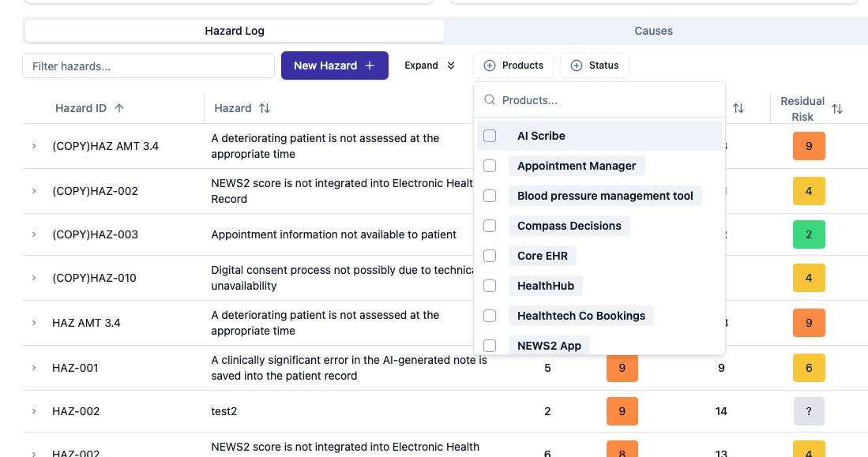Image resolution: width=868 pixels, height=457 pixels.
Task: Enable the Compass Decisions checkbox
Action: [490, 225]
